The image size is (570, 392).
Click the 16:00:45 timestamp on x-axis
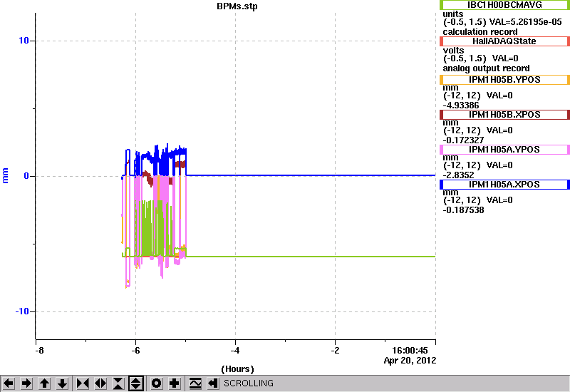(410, 351)
